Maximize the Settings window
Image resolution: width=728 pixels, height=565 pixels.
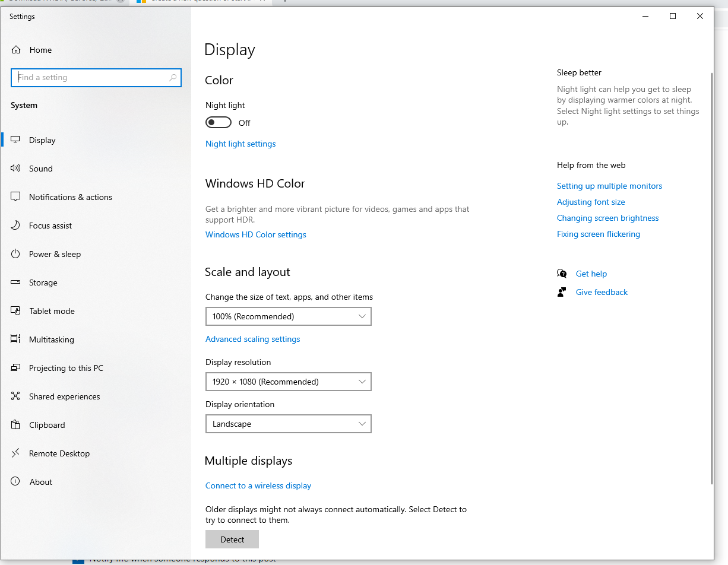click(673, 17)
